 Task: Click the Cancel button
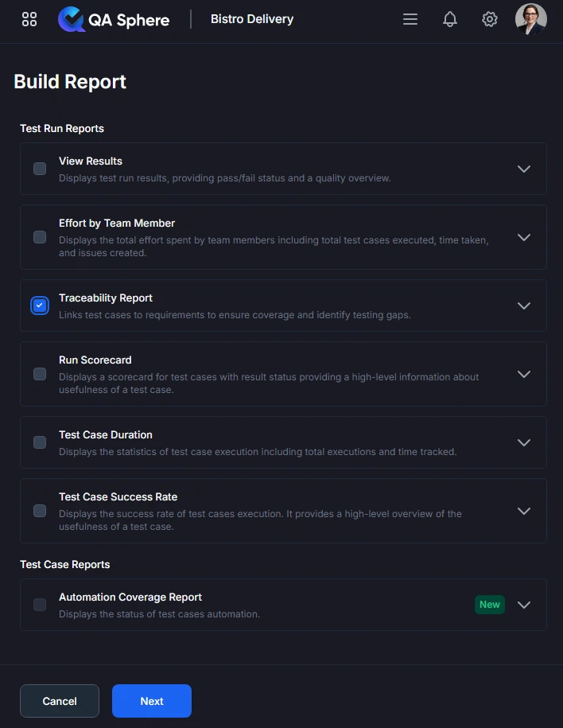click(59, 701)
